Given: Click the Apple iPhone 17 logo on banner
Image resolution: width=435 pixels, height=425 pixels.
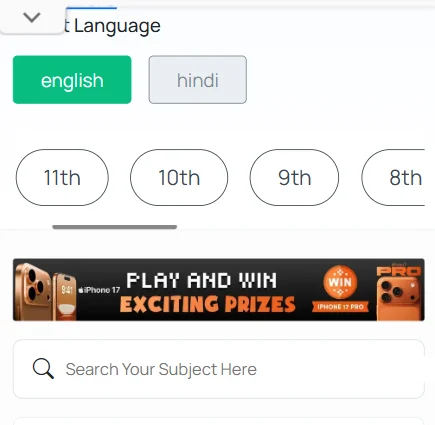Looking at the screenshot, I should point(99,290).
